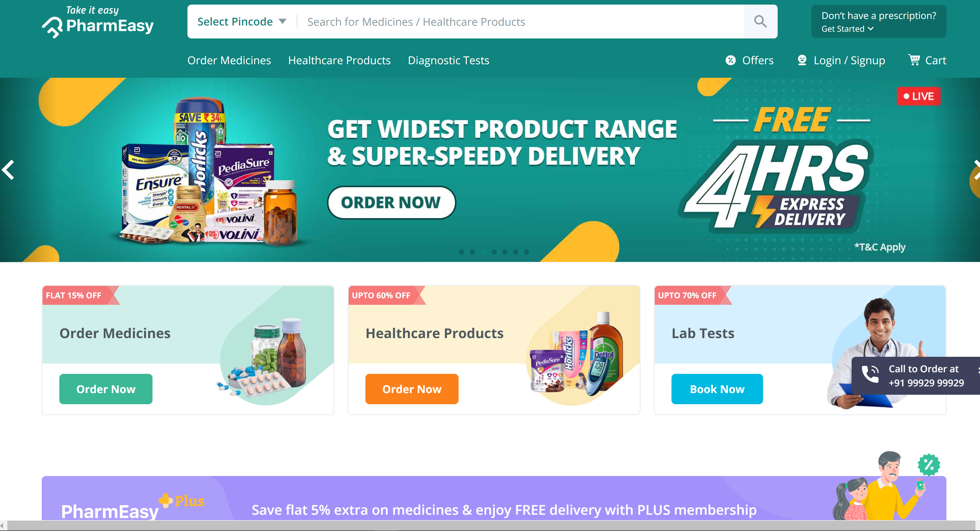Viewport: 980px width, 531px height.
Task: Click the search magnifier icon
Action: pos(760,21)
